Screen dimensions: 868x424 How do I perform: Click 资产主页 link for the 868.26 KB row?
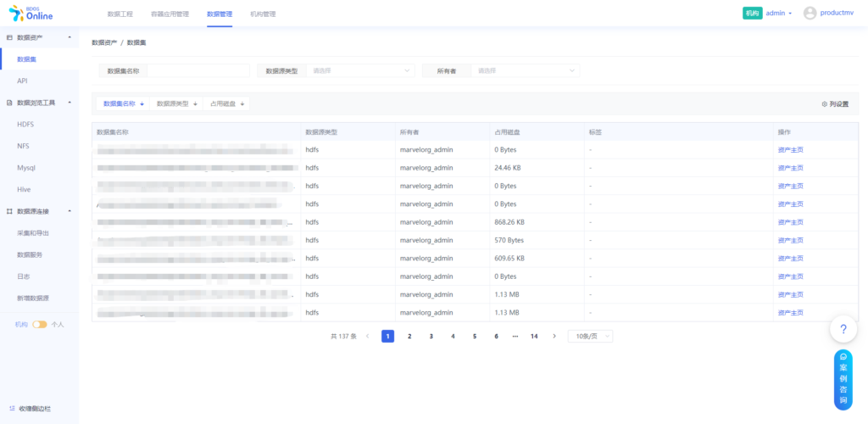pos(790,222)
